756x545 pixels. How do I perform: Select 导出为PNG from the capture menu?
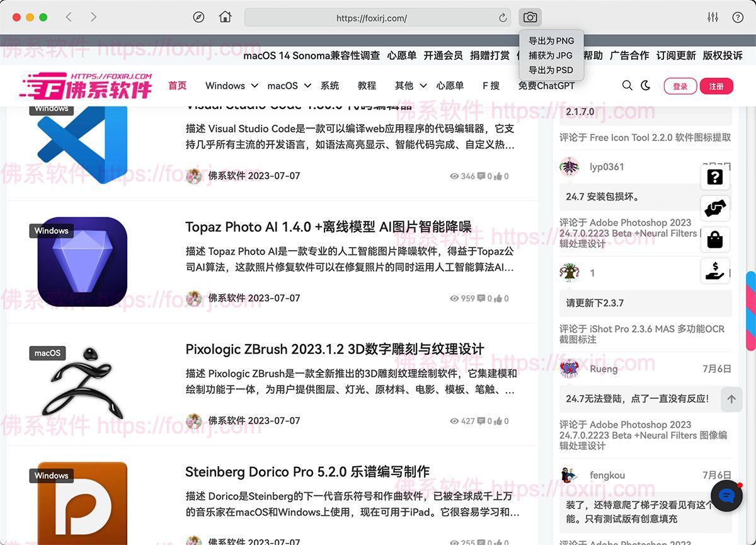tap(551, 40)
